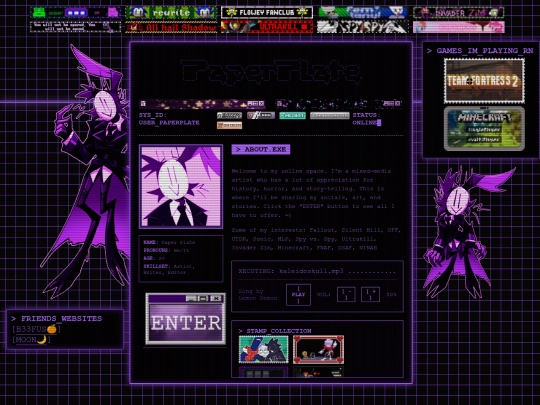
Task: Click the Paper Plate avatar portrait
Action: click(x=181, y=186)
